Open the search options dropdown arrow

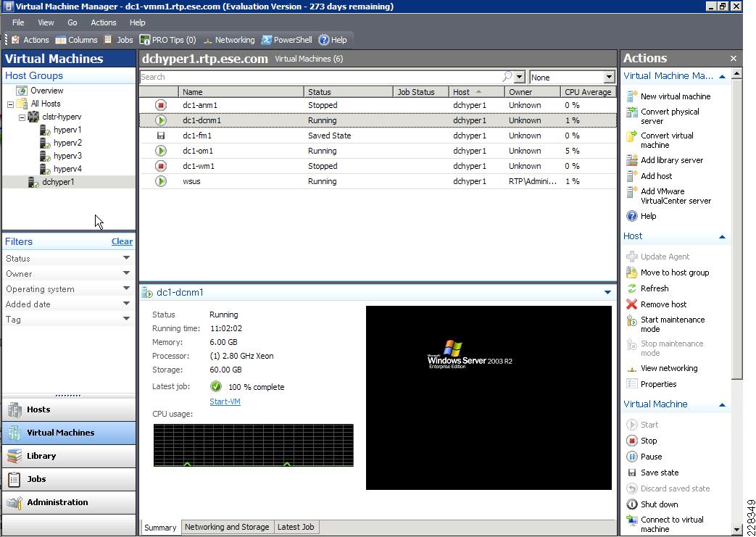click(519, 77)
